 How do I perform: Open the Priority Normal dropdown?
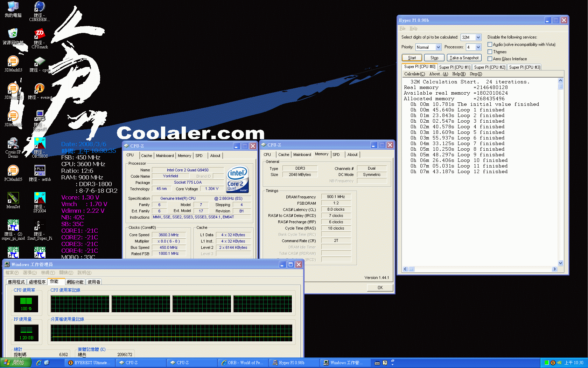[438, 47]
